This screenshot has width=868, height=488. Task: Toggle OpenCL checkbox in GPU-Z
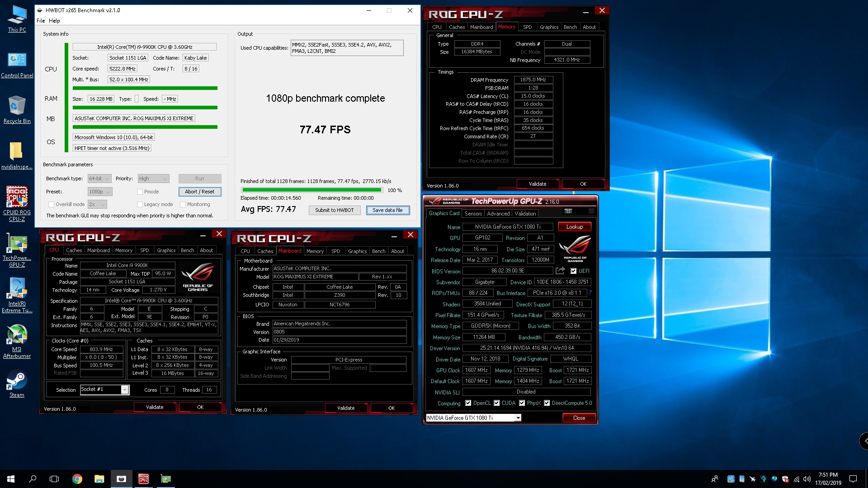click(x=468, y=403)
